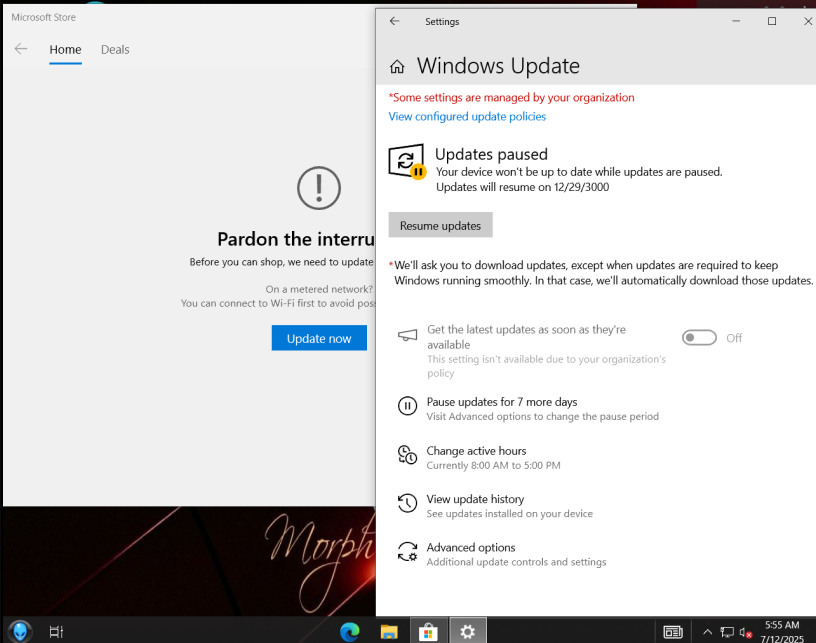Switch to Settings gear taskbar icon

coord(468,631)
